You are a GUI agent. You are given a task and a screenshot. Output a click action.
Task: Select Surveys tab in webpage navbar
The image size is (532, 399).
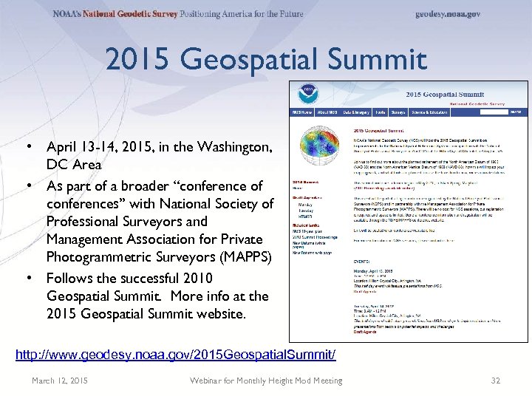[398, 112]
